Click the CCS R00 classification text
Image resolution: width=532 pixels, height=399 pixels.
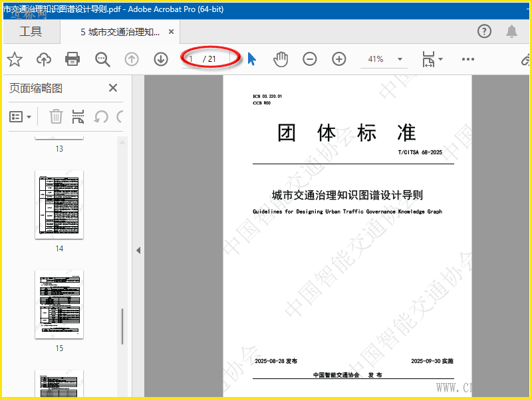pos(261,103)
